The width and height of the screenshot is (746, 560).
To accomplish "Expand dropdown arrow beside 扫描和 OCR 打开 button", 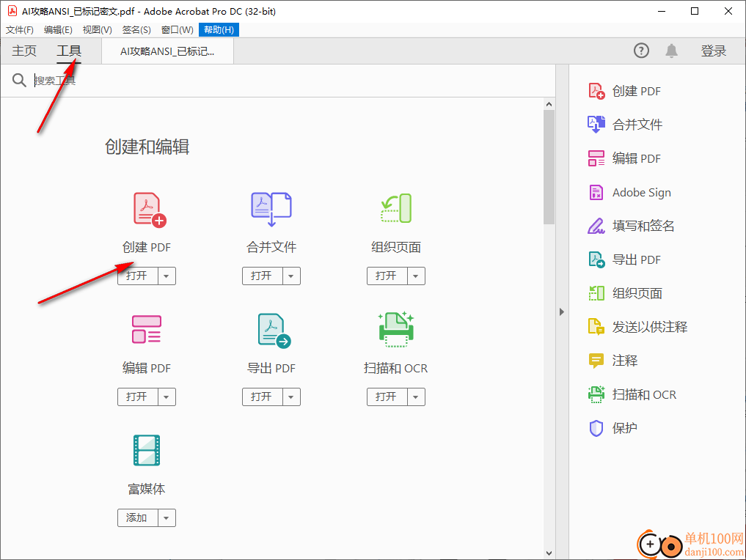I will click(416, 397).
